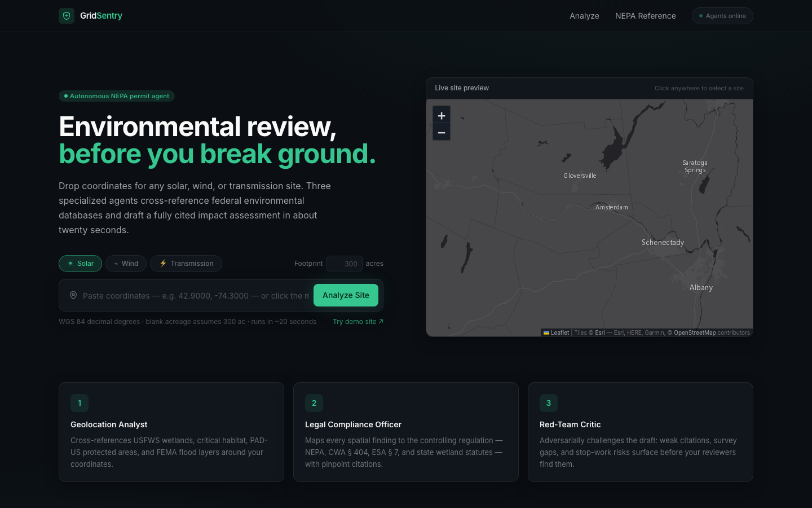Click the Legal Compliance Officer card title
Image resolution: width=812 pixels, height=508 pixels.
[x=353, y=424]
